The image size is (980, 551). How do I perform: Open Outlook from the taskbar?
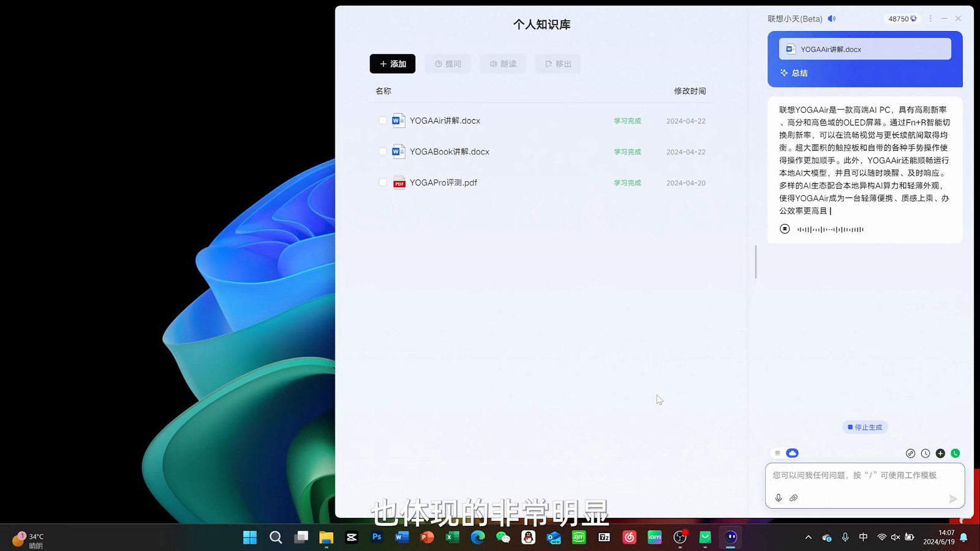coord(554,538)
